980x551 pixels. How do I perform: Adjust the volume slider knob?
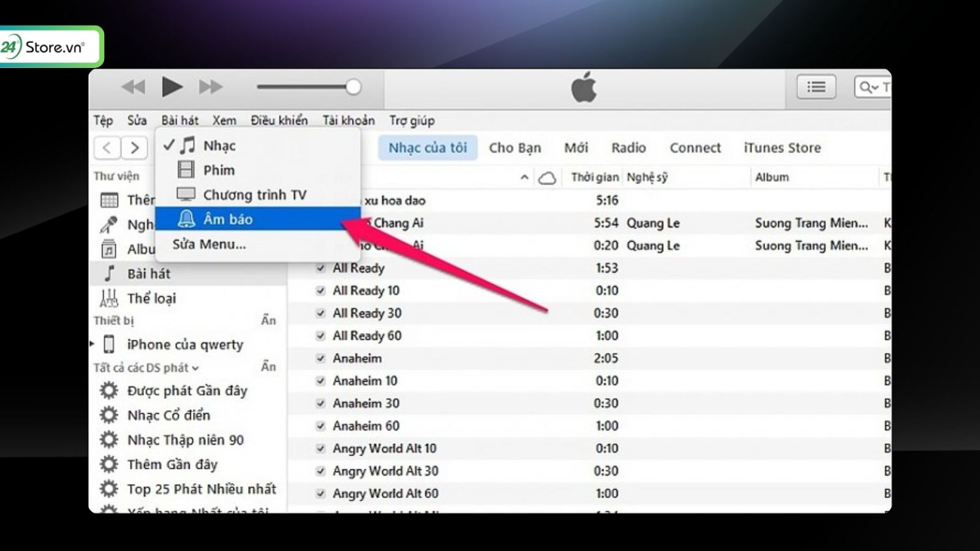point(353,87)
